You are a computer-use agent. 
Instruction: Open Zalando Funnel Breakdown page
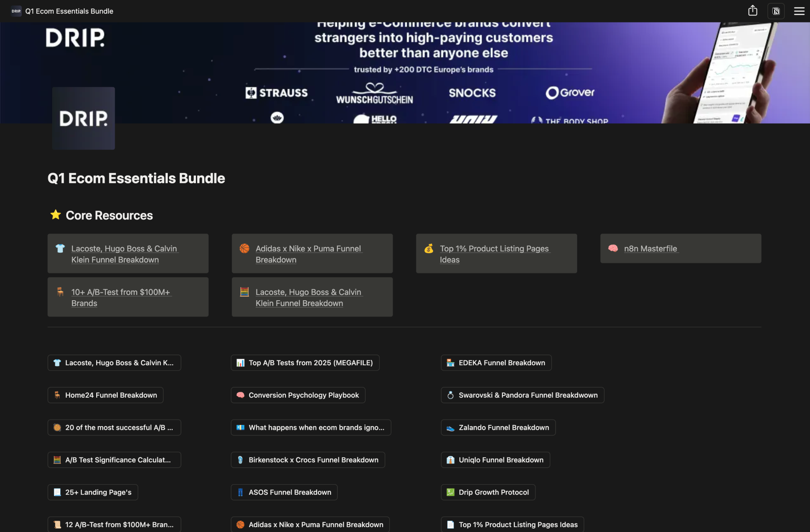tap(503, 428)
